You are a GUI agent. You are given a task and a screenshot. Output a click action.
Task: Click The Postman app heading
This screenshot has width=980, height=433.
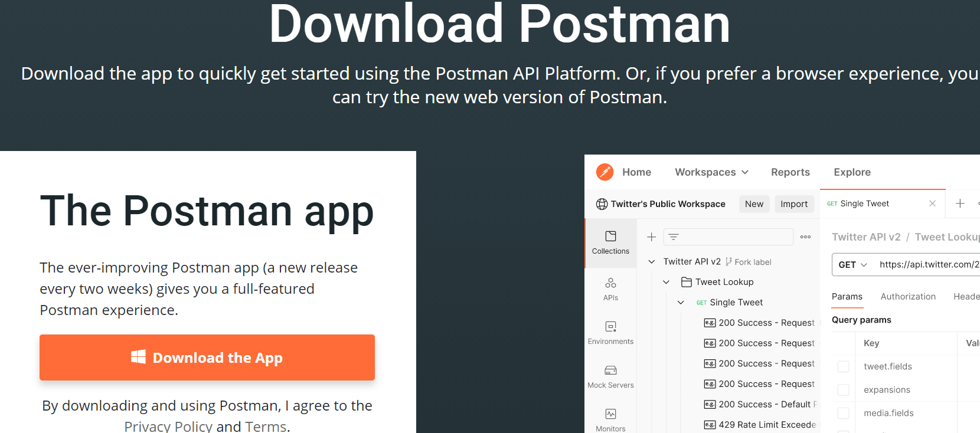point(207,212)
